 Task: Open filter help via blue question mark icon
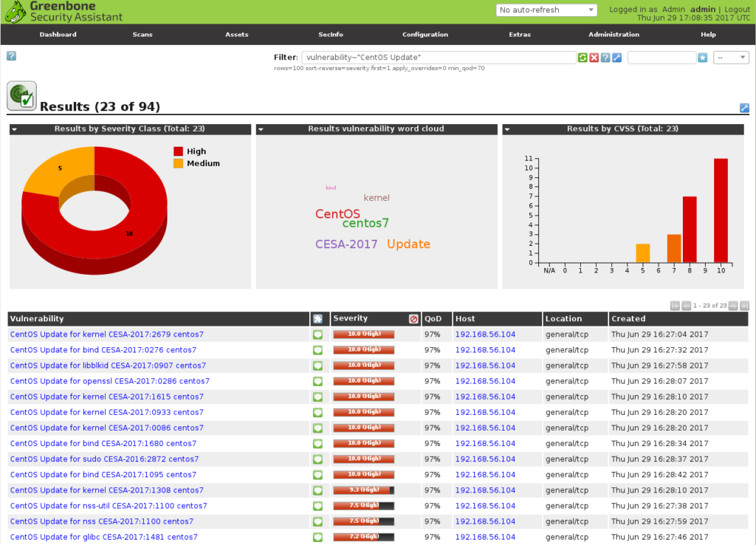coord(605,57)
